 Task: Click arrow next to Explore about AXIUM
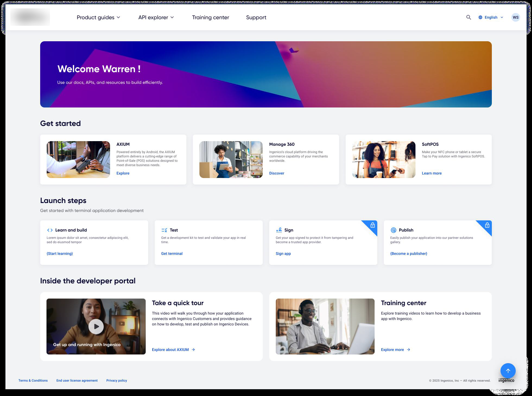[193, 350]
